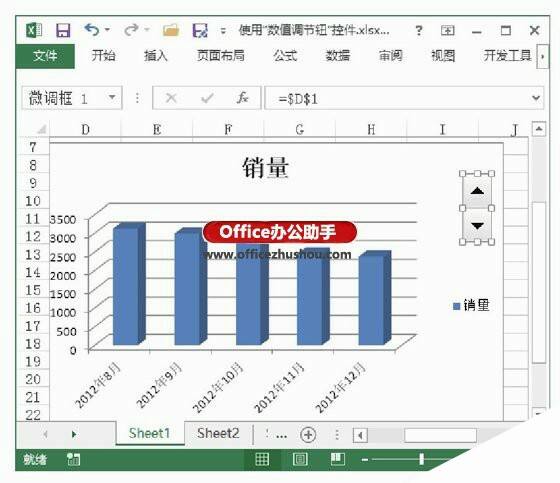This screenshot has height=483, width=560.
Task: Switch to the Sheet1 tab
Action: coord(150,433)
